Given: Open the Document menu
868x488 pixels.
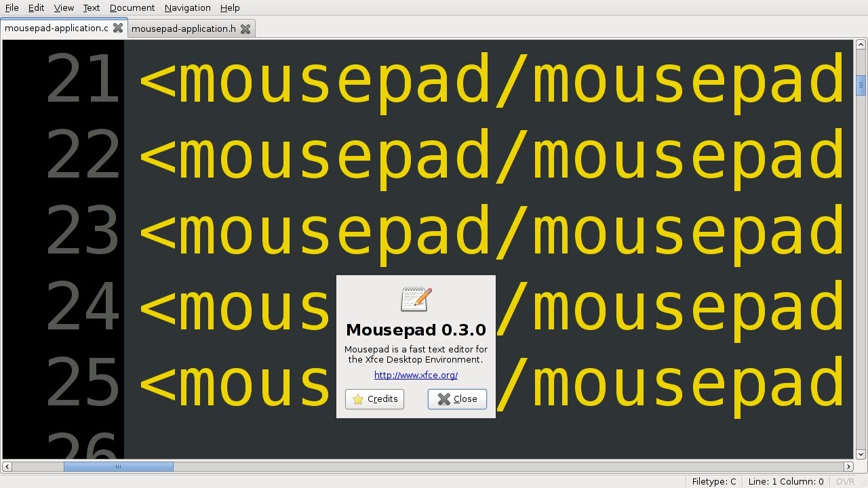Looking at the screenshot, I should (x=132, y=7).
